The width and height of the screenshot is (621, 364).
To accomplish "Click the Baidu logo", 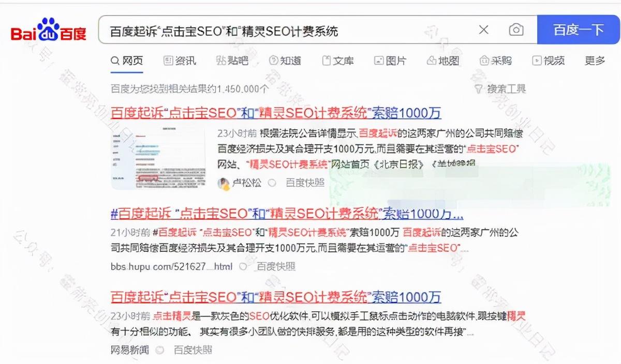I will click(x=49, y=31).
